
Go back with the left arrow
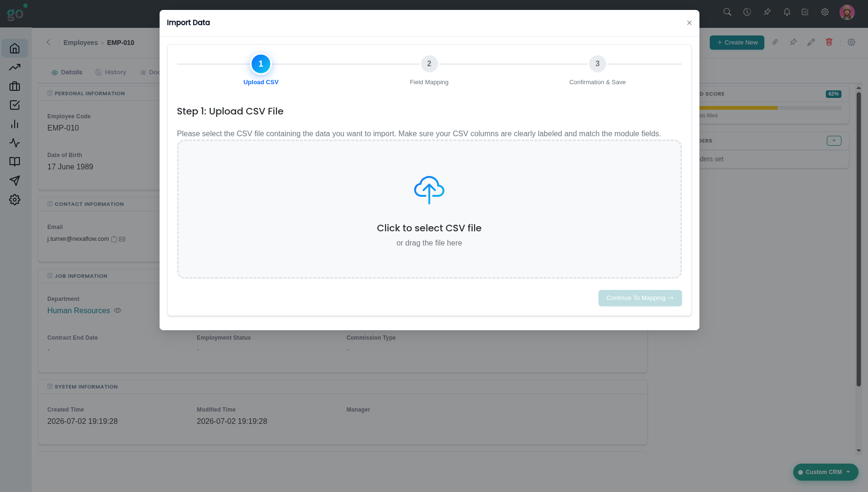[48, 42]
